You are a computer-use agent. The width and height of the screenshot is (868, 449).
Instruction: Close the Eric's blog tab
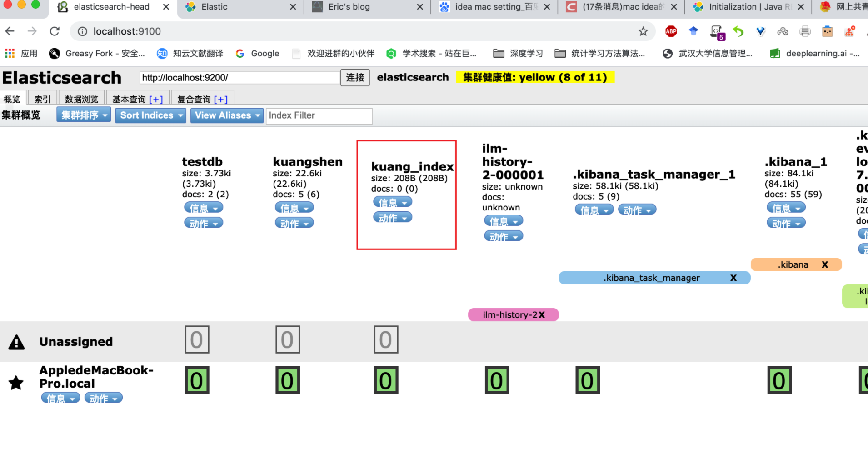click(x=420, y=7)
